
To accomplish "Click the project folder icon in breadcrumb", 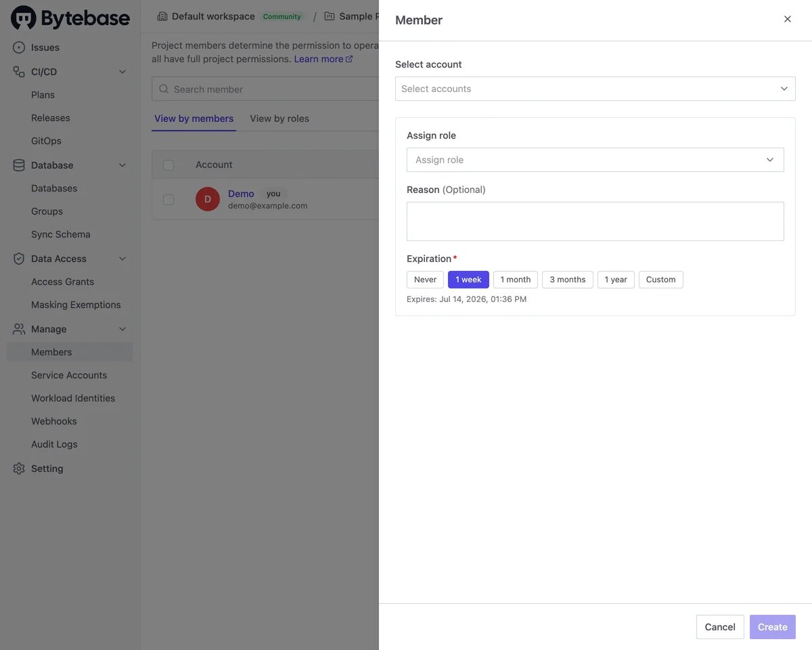I will tap(330, 16).
